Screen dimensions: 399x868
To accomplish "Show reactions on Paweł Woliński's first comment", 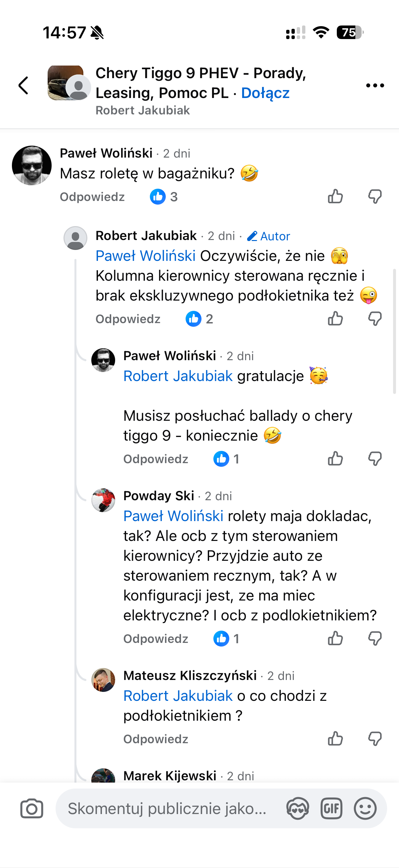I will point(164,197).
